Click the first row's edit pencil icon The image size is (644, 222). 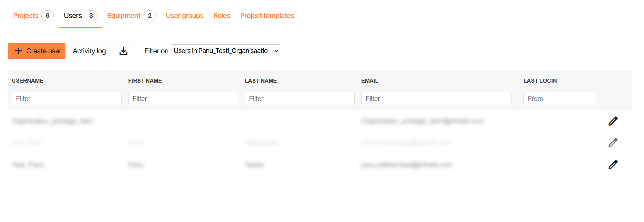[x=613, y=121]
